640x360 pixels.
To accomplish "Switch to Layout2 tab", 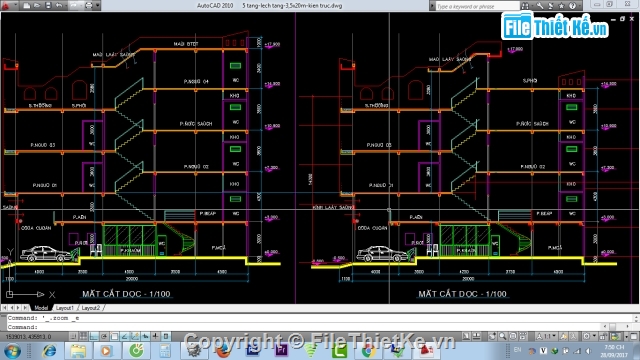I will click(x=91, y=308).
